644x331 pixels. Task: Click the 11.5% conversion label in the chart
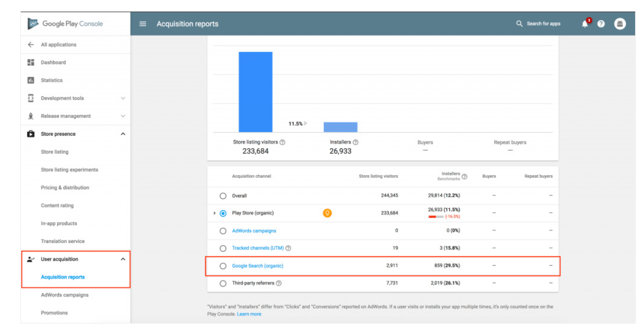click(295, 124)
